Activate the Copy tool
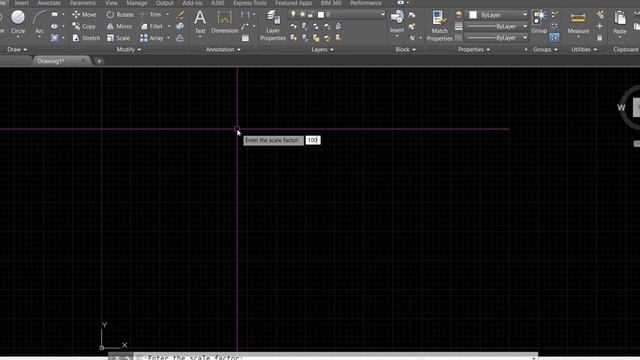The height and width of the screenshot is (360, 640). pyautogui.click(x=84, y=27)
